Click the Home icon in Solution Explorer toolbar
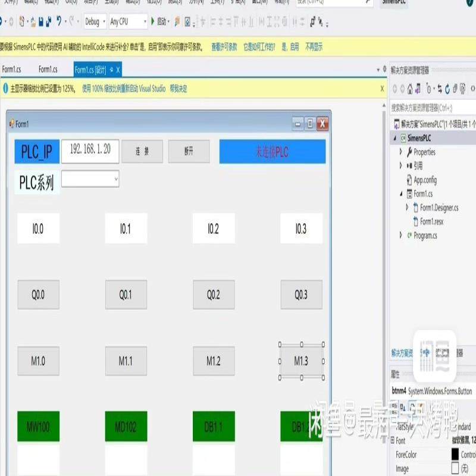Image resolution: width=476 pixels, height=476 pixels. pos(410,89)
